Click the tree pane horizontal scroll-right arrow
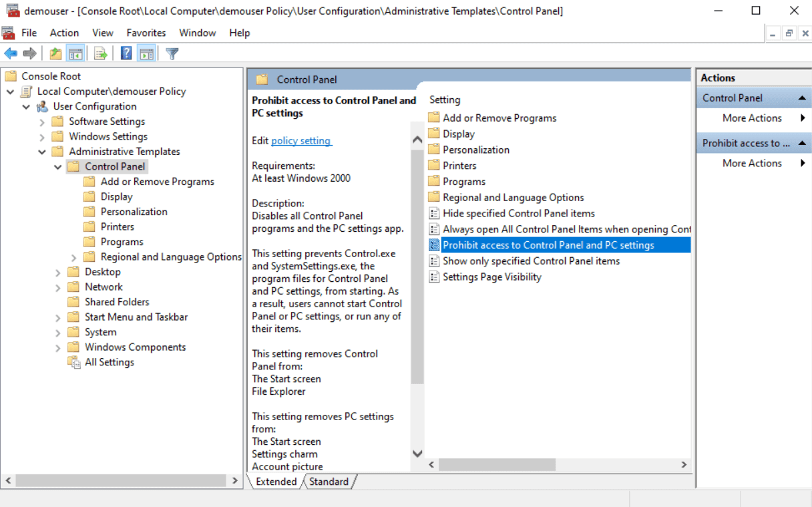Image resolution: width=812 pixels, height=507 pixels. coord(235,480)
